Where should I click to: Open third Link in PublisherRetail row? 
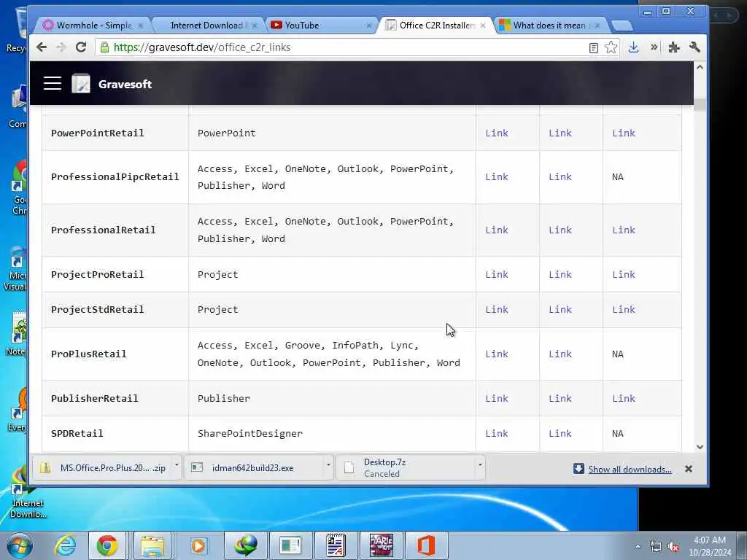(624, 399)
